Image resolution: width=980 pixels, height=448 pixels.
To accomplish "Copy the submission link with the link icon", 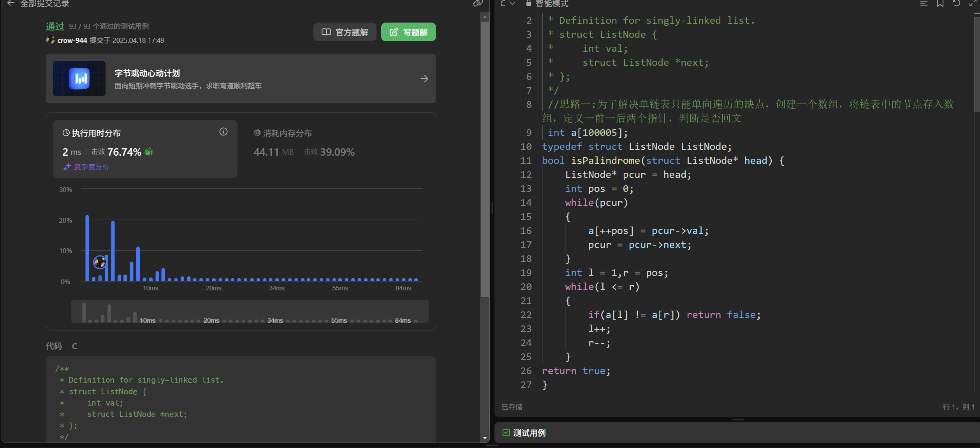I will (x=478, y=4).
